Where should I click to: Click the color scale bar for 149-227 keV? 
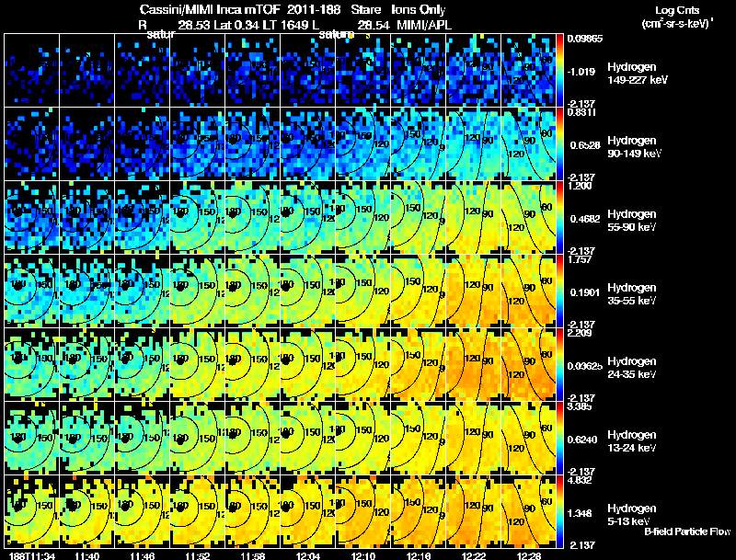point(559,71)
